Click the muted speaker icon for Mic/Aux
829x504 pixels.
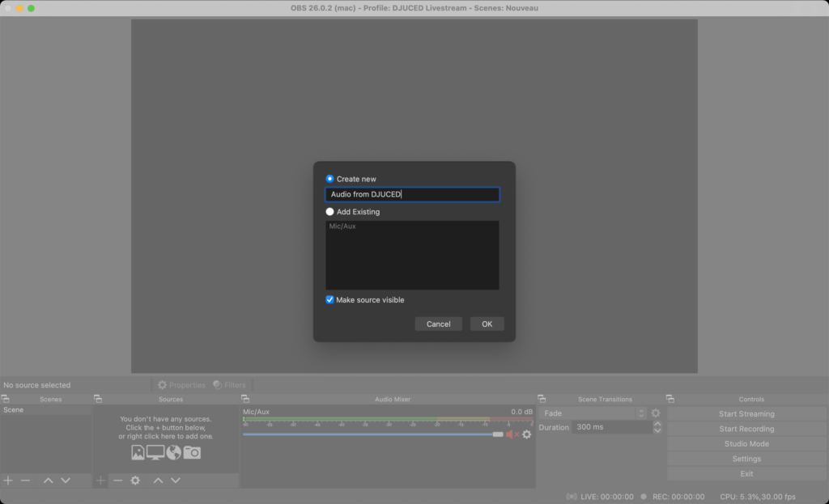point(512,434)
